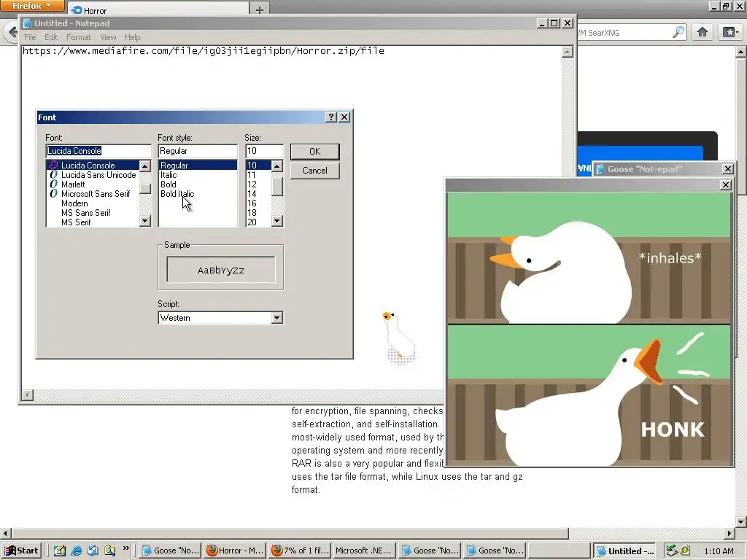The image size is (747, 560).
Task: Open the Firefox application menu button
Action: [x=32, y=6]
